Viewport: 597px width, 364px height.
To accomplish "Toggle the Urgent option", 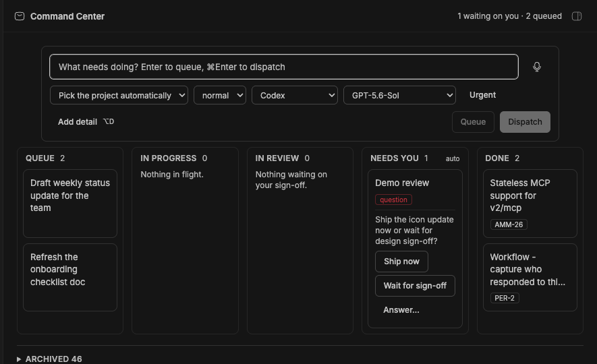I will [x=482, y=95].
